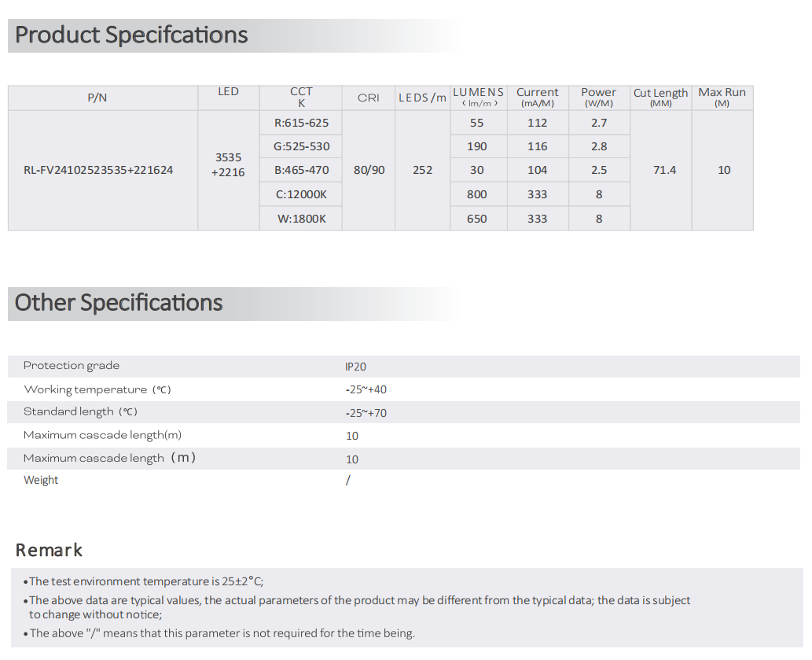
Task: Click the IP20 protection grade value
Action: (355, 367)
